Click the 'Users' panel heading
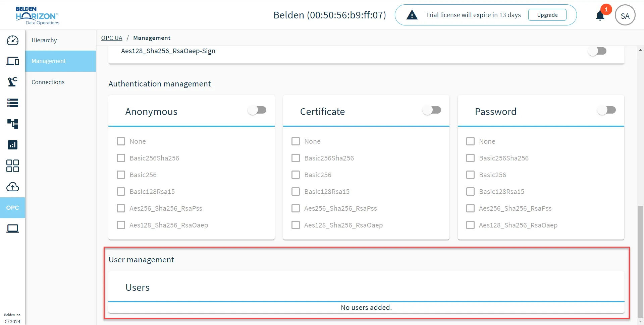Image resolution: width=644 pixels, height=325 pixels. point(138,287)
